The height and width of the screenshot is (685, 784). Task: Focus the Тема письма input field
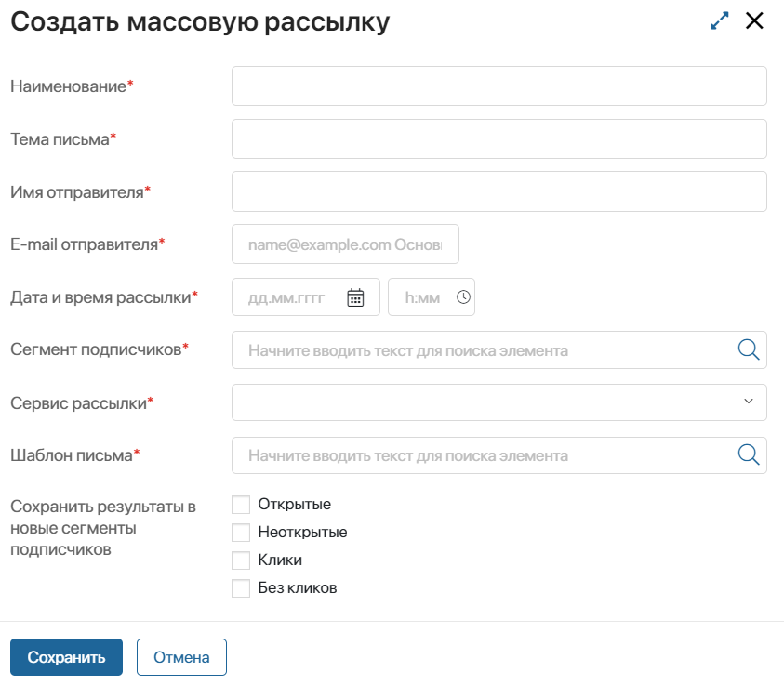499,138
